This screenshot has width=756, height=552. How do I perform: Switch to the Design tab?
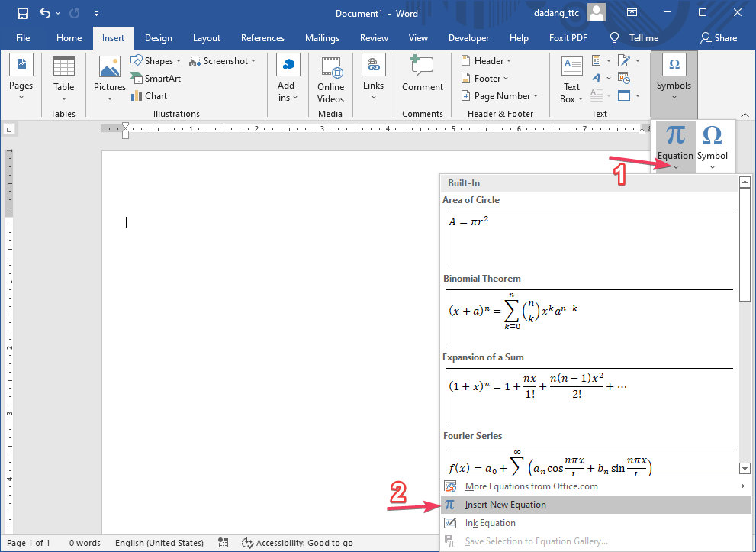158,37
